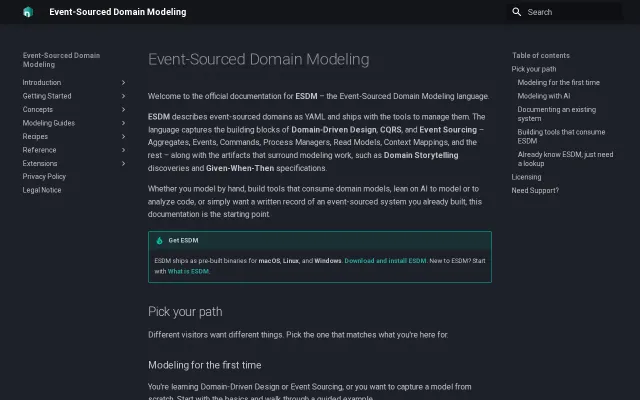Image resolution: width=640 pixels, height=400 pixels.
Task: Expand the Extensions section chevron
Action: [123, 163]
